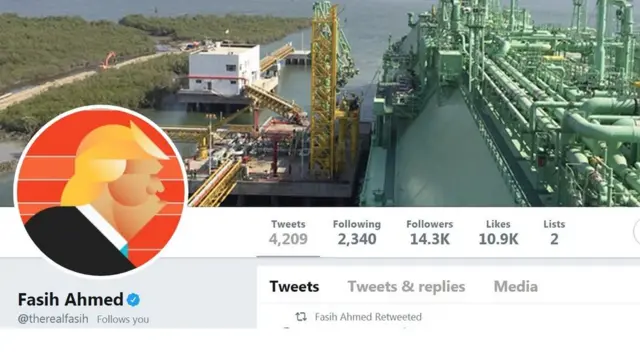640x360 pixels.
Task: View the Following 2,340 list
Action: click(x=357, y=233)
